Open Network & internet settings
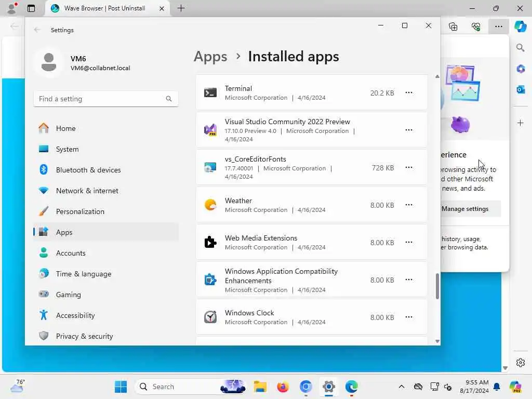Screen dimensions: 532x399 point(106,191)
